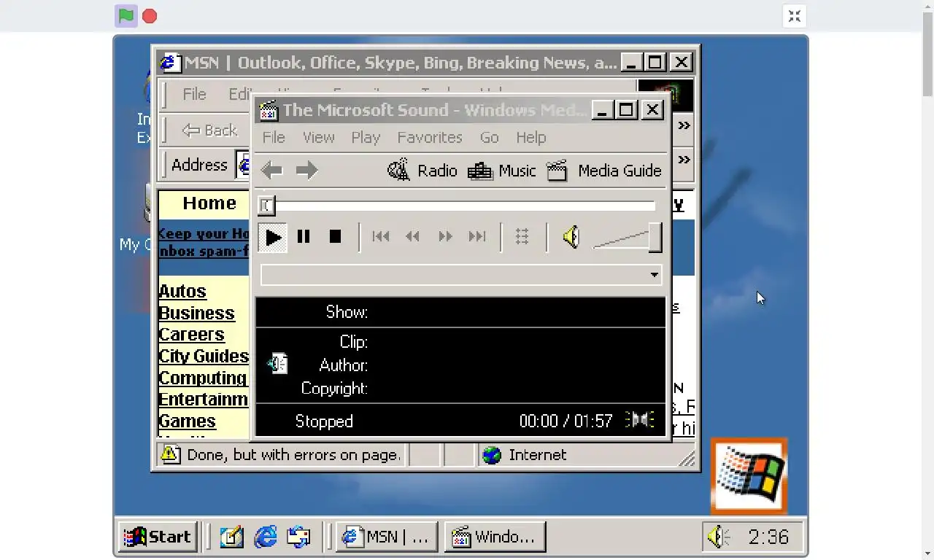Click the Rewind button
934x560 pixels.
pyautogui.click(x=412, y=236)
